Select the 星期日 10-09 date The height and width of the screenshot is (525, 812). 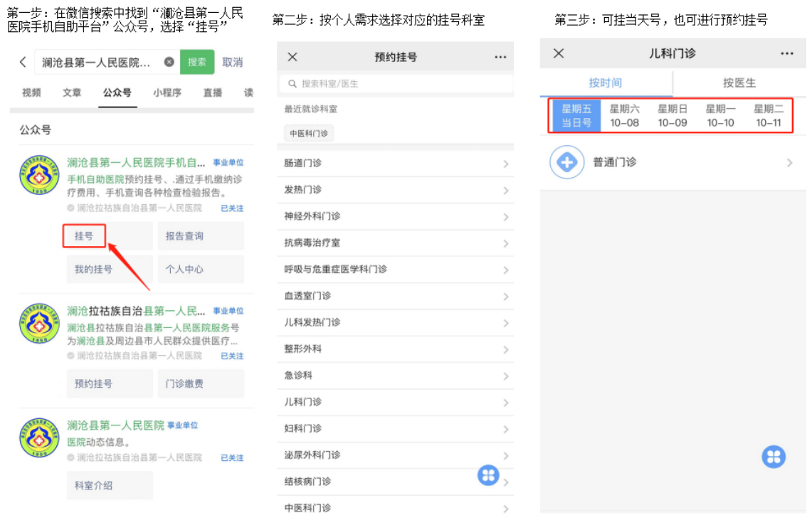click(673, 115)
